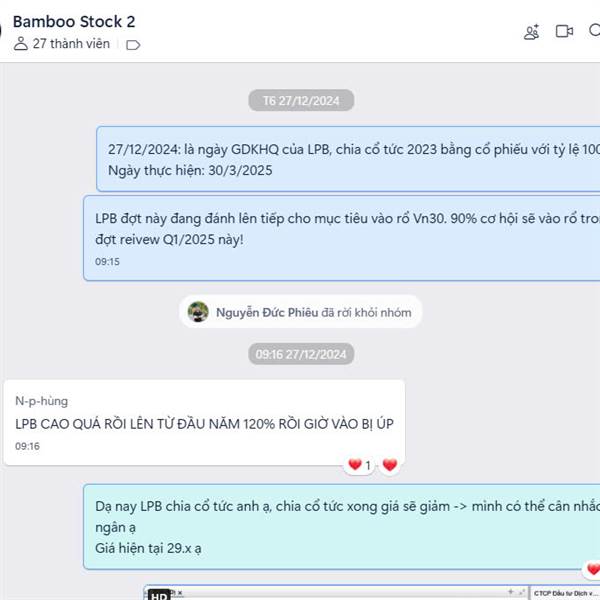This screenshot has height=600, width=600.
Task: Start a video call
Action: (564, 31)
